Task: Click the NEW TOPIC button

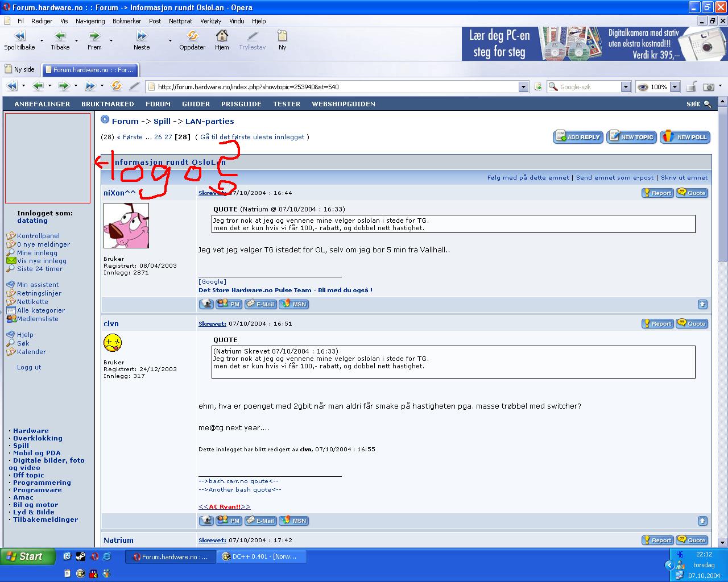Action: 632,137
